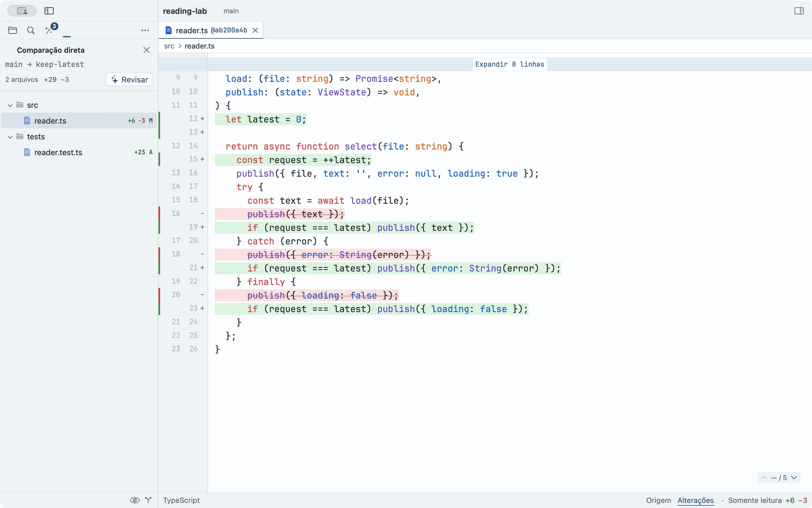This screenshot has height=508, width=812.
Task: Click 'main → keep-latest' comparison text
Action: coord(45,64)
